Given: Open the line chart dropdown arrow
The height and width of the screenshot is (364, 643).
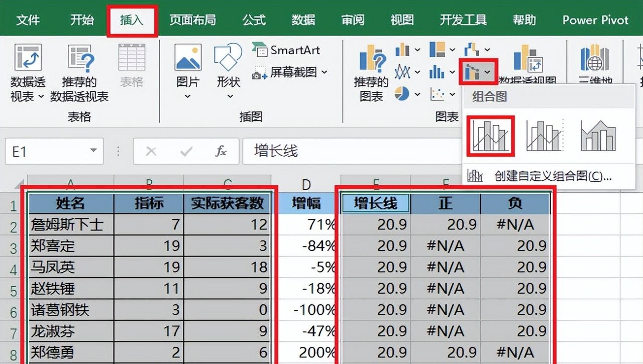Looking at the screenshot, I should [x=416, y=71].
